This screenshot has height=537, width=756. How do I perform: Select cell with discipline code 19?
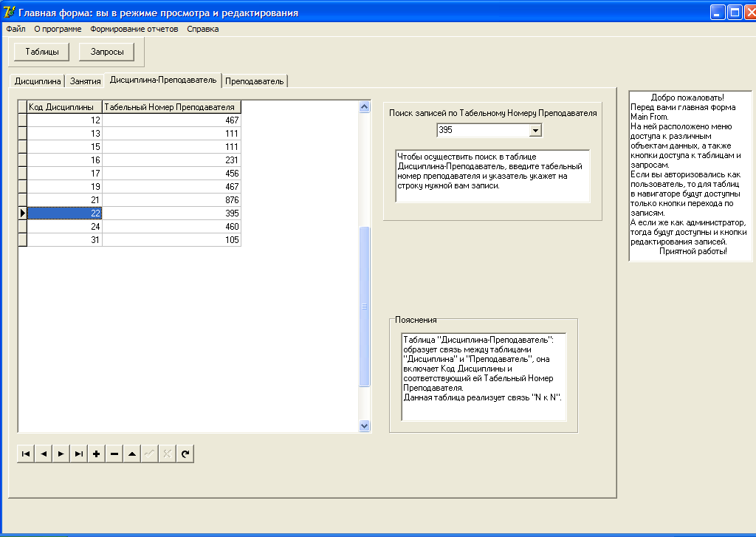[65, 186]
